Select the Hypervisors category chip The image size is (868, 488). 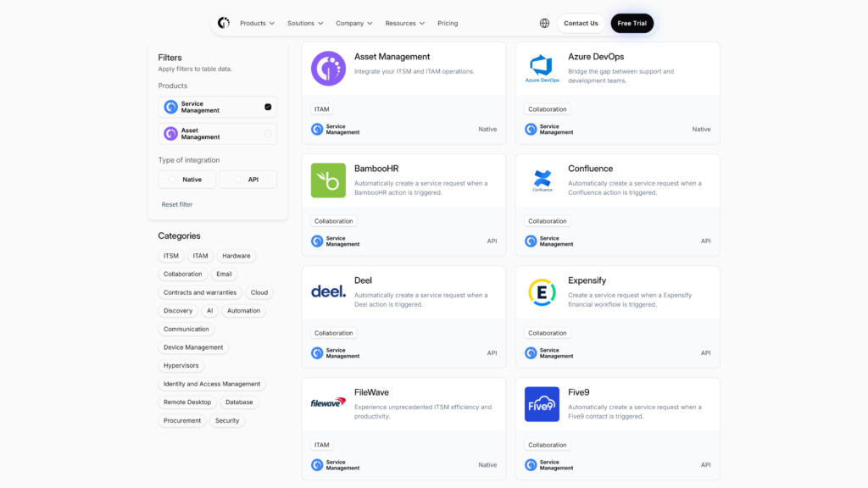(181, 365)
